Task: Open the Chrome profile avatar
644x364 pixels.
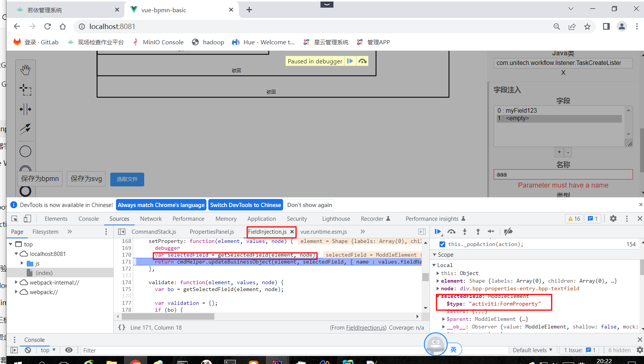Action: coord(622,26)
